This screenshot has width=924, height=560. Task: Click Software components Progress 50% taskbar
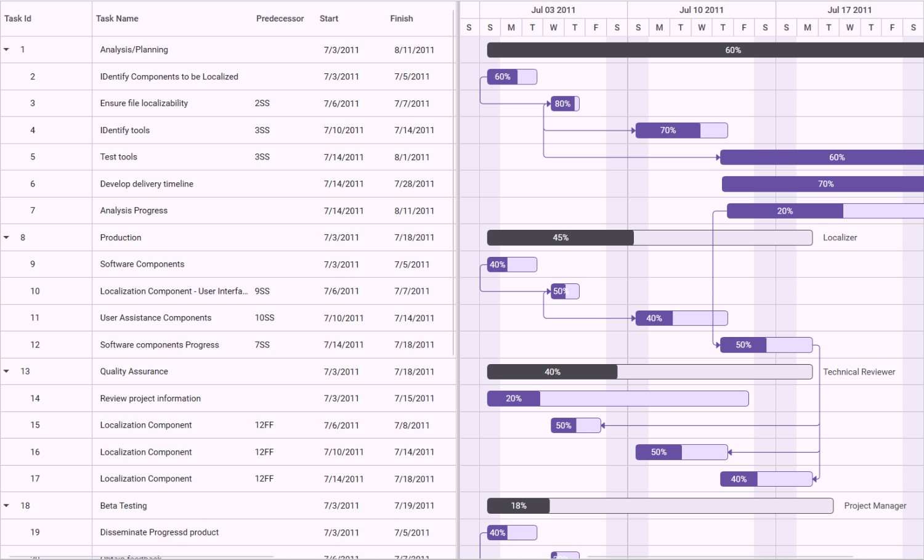coord(766,345)
